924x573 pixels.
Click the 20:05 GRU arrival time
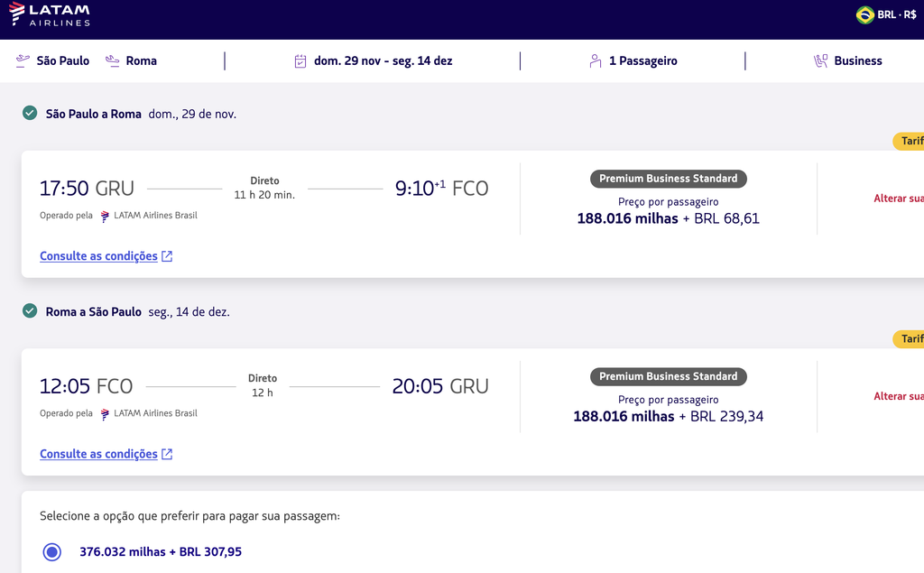440,387
